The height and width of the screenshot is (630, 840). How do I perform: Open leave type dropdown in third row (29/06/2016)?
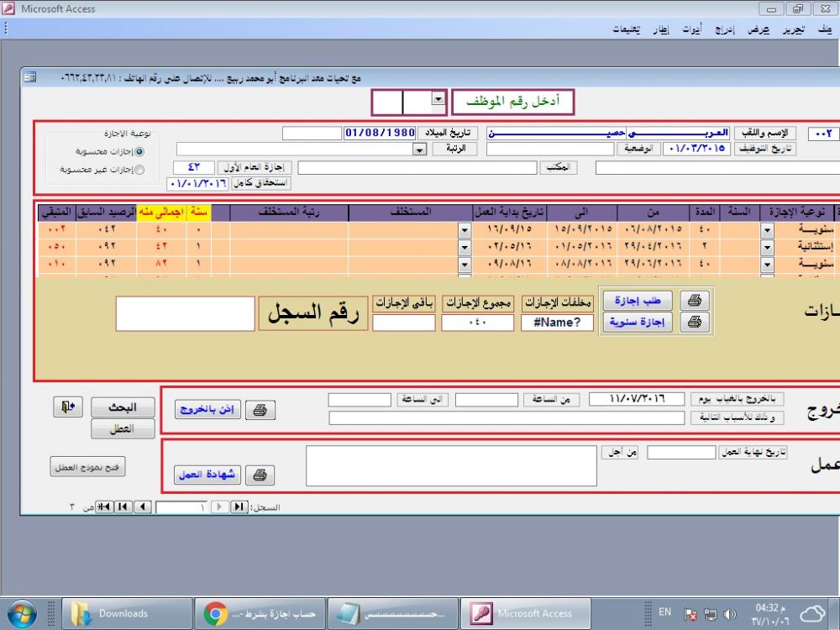pos(767,264)
